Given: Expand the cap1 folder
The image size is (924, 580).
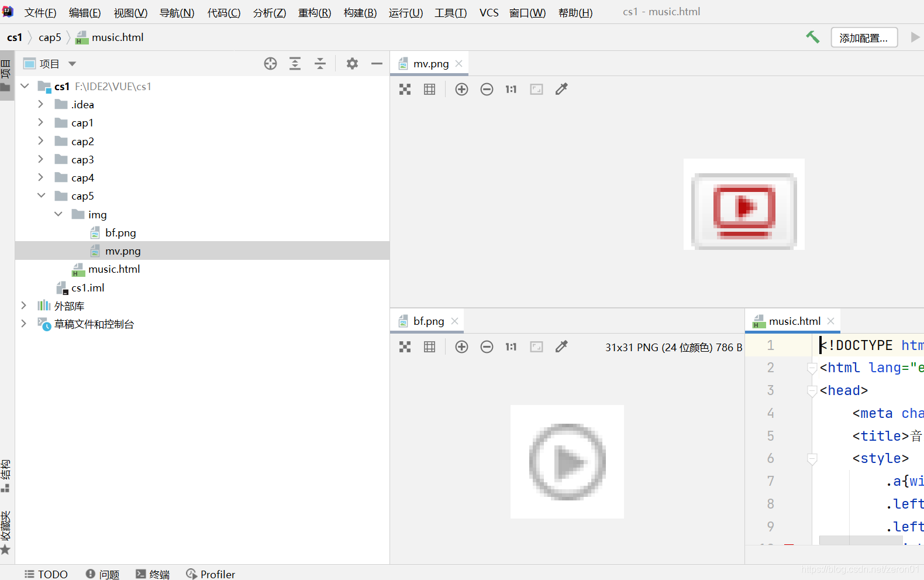Looking at the screenshot, I should (x=40, y=122).
